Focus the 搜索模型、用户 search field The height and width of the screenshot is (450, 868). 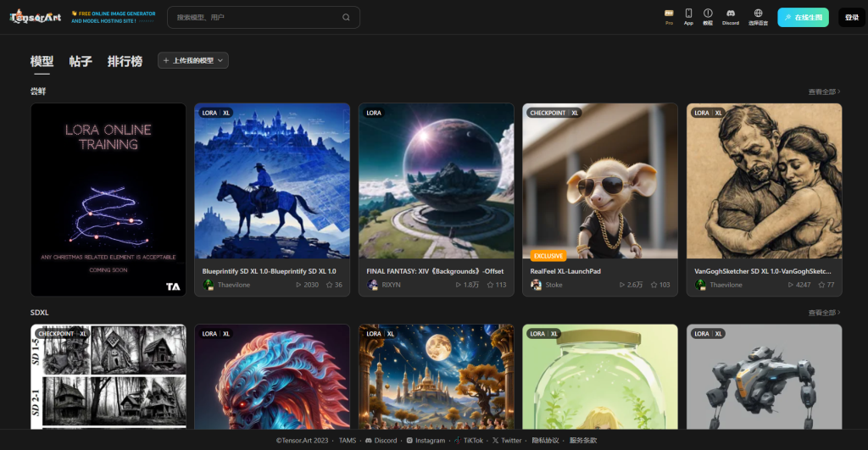point(264,17)
